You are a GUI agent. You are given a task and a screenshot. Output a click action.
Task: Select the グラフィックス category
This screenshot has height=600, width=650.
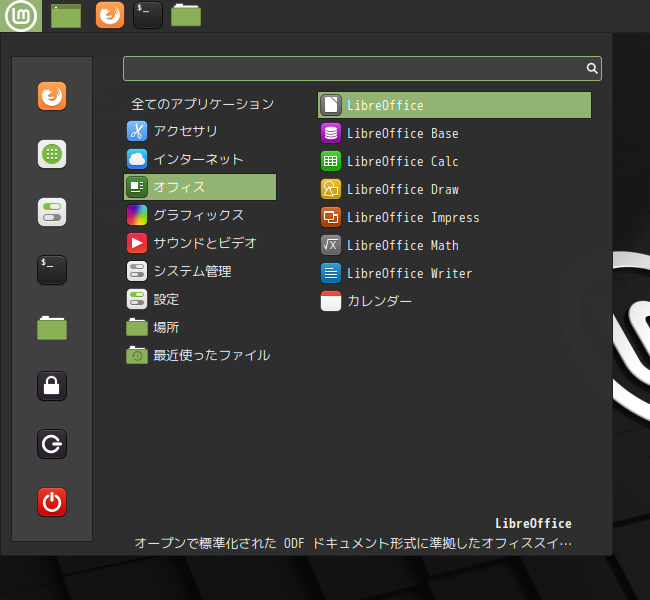pos(200,215)
